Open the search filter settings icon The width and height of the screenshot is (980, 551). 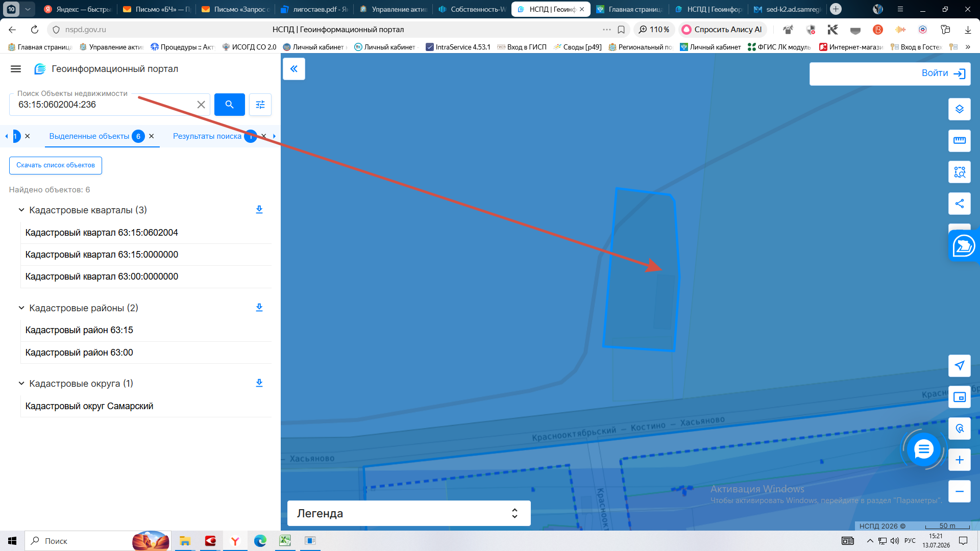click(260, 105)
